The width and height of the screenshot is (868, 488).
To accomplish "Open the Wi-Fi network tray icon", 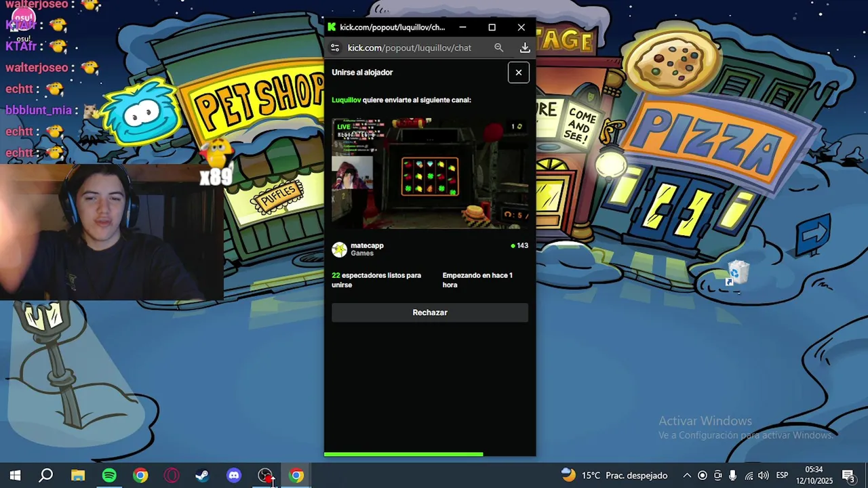I will 749,475.
